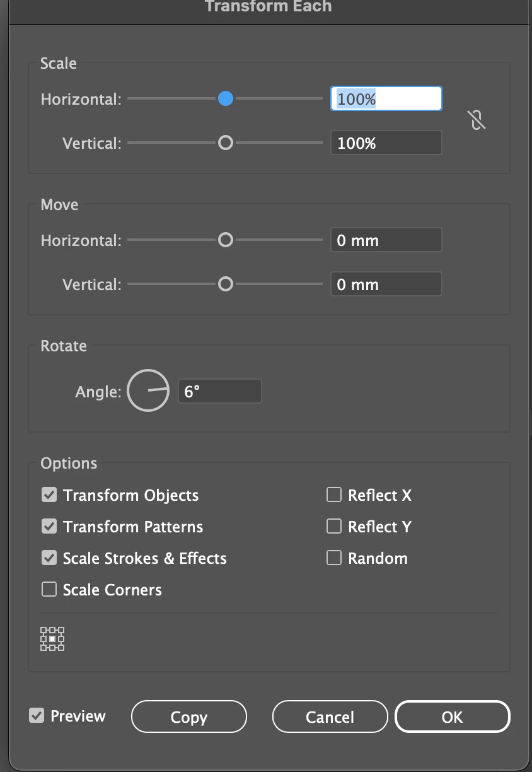Click the rotation Angle input field
Viewport: 532px width, 772px height.
click(x=219, y=392)
